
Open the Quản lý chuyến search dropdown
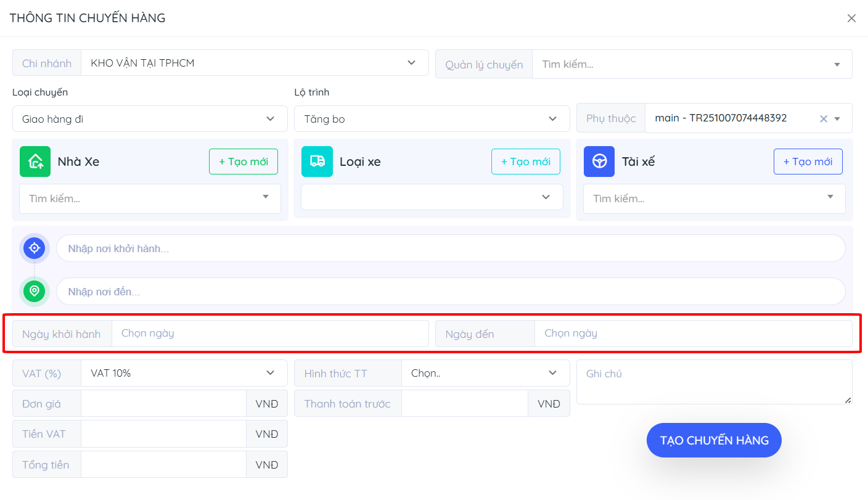click(692, 64)
